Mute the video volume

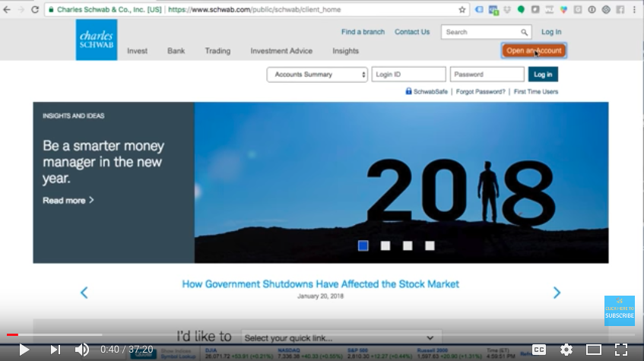pyautogui.click(x=81, y=350)
